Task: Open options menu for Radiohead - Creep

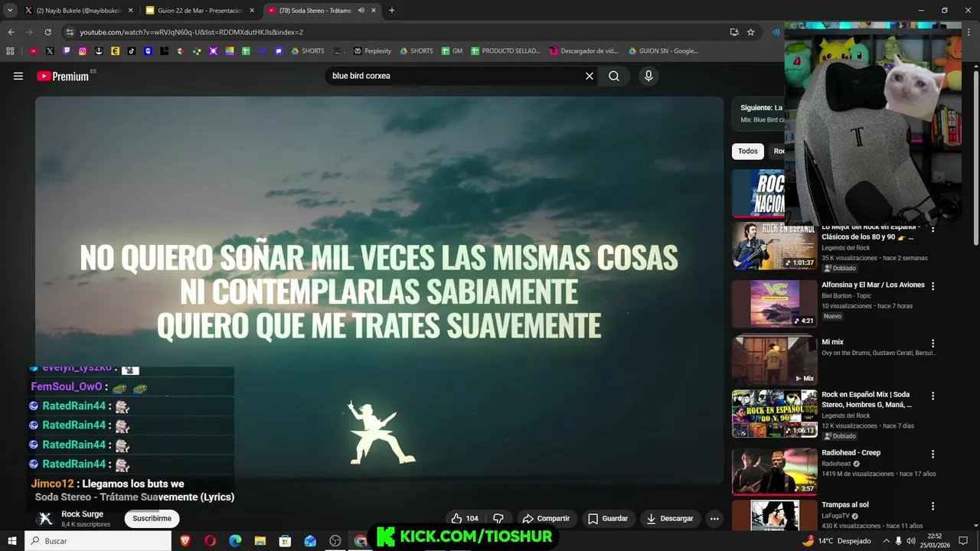Action: [x=933, y=454]
